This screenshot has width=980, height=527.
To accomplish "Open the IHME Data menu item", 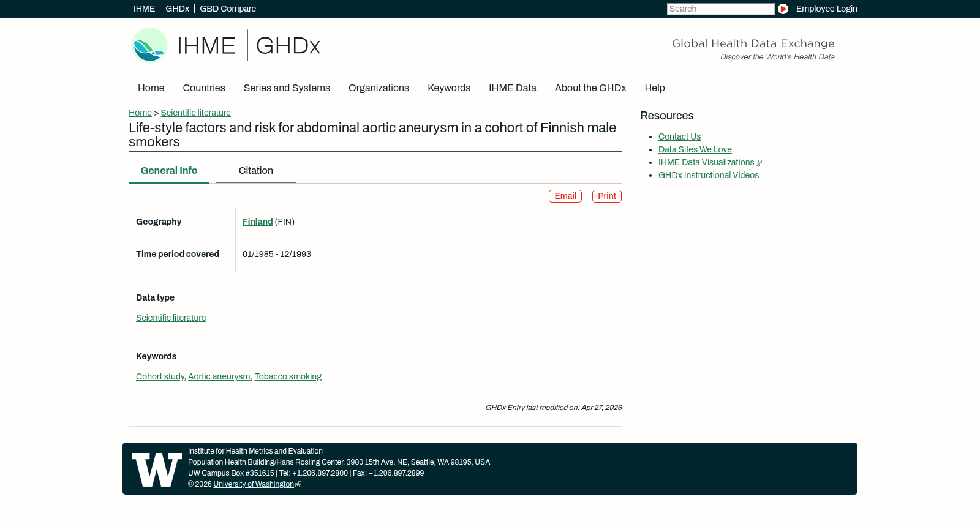I will pyautogui.click(x=513, y=88).
